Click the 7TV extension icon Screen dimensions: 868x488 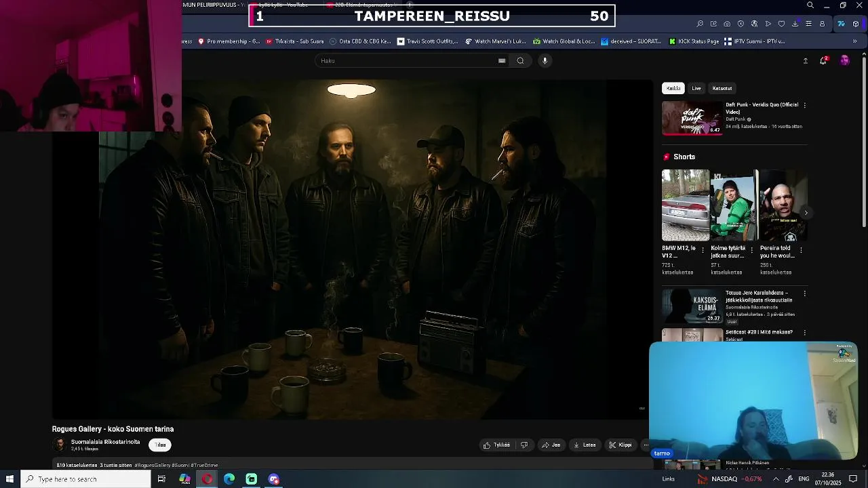(841, 24)
